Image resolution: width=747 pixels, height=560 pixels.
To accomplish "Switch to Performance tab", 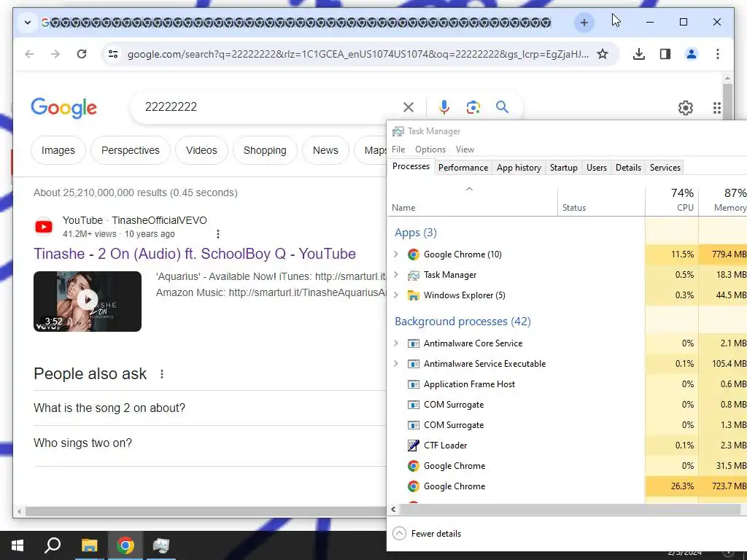I will pyautogui.click(x=463, y=168).
